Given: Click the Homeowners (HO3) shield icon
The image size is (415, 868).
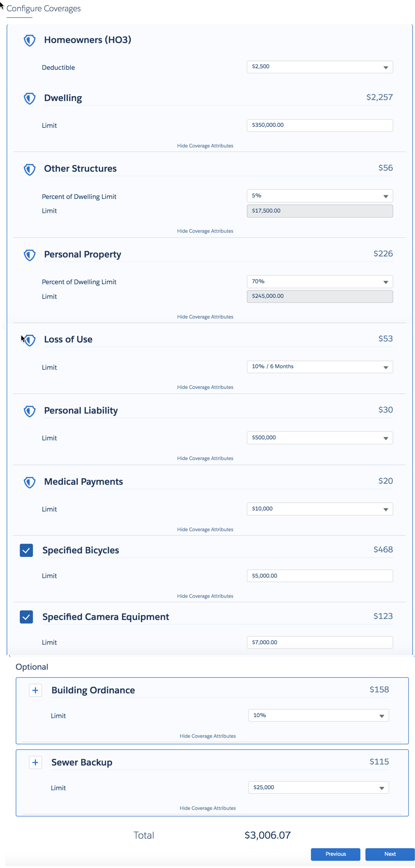Looking at the screenshot, I should tap(30, 40).
